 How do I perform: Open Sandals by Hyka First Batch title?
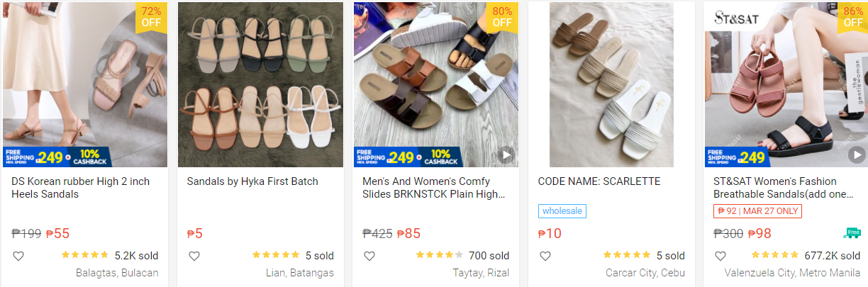pos(252,181)
